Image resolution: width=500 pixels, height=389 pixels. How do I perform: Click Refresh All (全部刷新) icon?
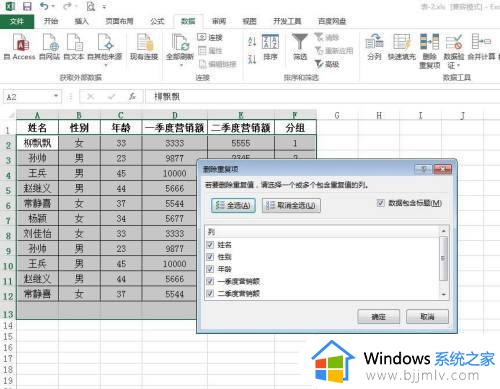180,43
